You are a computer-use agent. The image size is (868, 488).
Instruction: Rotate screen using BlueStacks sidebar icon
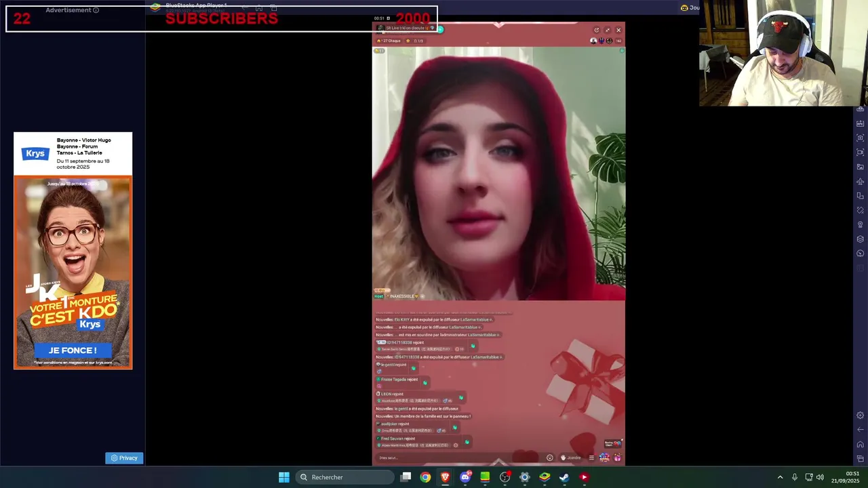tap(861, 196)
